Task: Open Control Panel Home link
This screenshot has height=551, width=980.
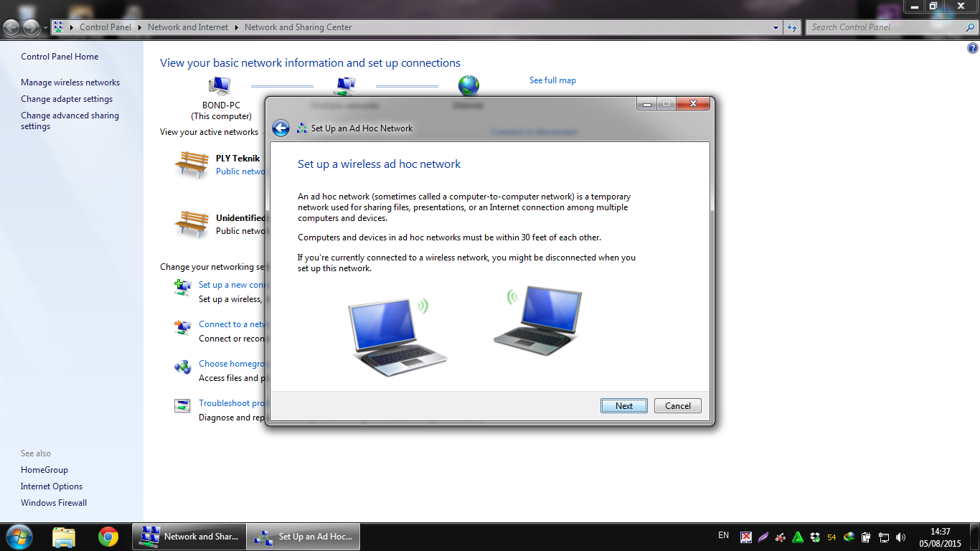Action: [x=60, y=57]
